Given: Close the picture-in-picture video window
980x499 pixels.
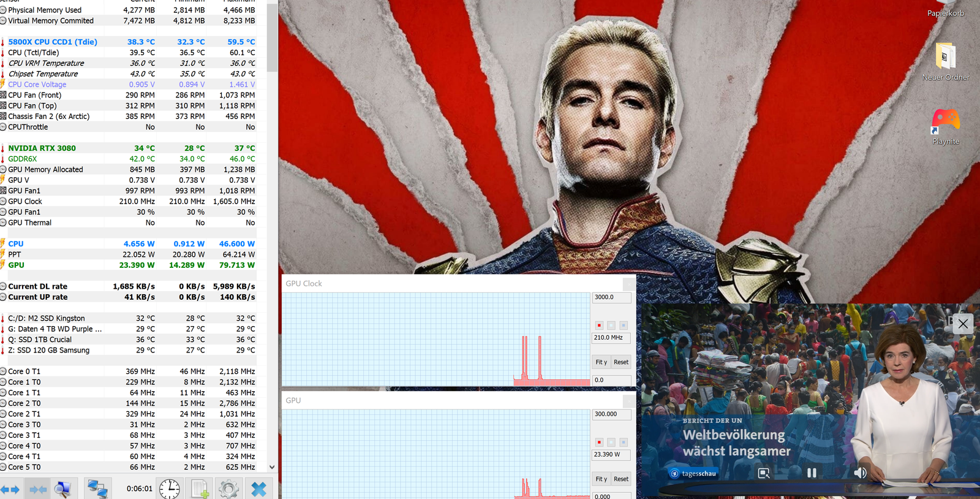Looking at the screenshot, I should 963,324.
